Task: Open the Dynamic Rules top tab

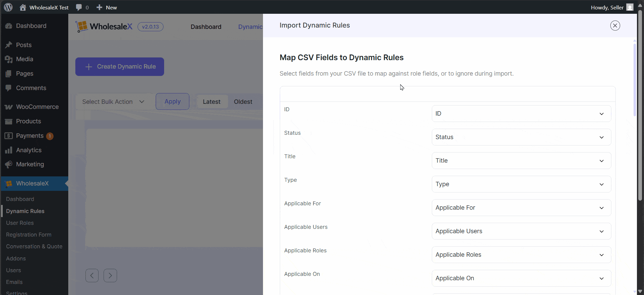Action: pyautogui.click(x=250, y=27)
